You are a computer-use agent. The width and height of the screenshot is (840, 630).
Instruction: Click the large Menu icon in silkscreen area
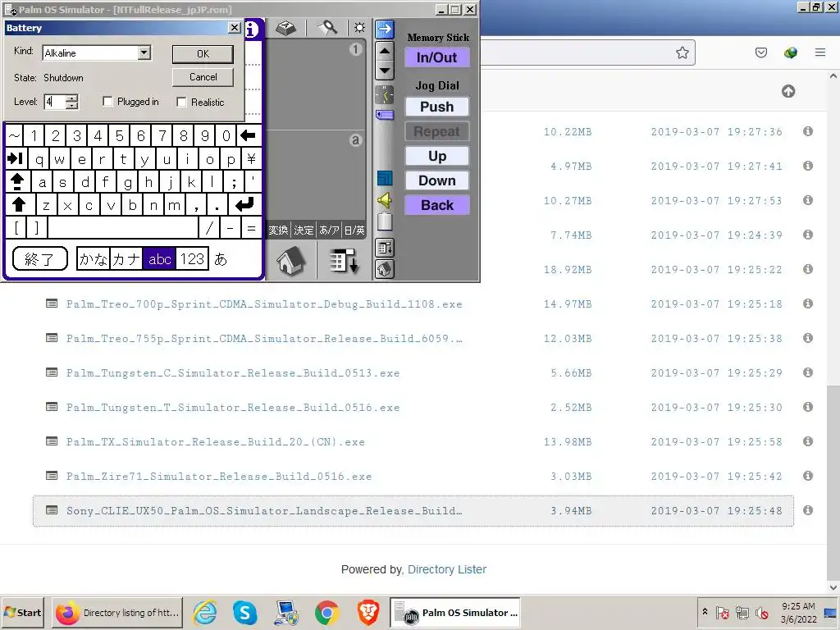click(343, 261)
